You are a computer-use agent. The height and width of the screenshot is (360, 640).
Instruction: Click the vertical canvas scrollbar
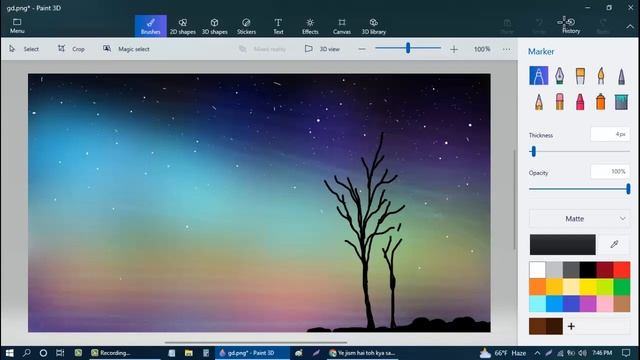tap(514, 199)
